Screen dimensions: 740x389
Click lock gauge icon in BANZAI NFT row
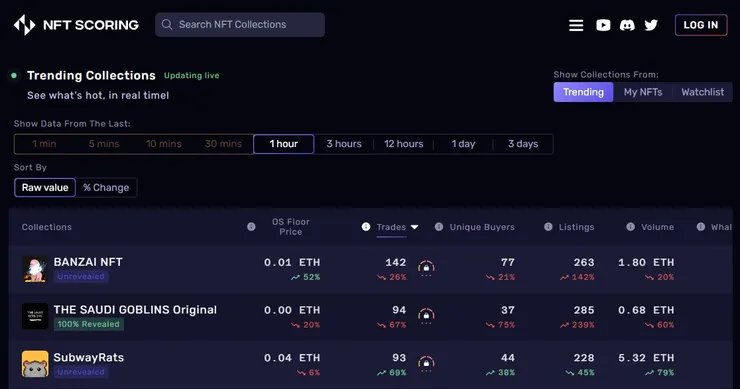pyautogui.click(x=426, y=268)
